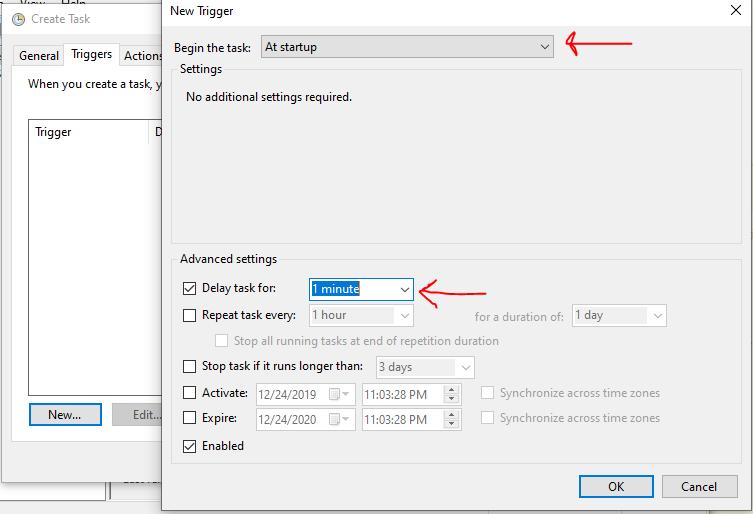
Task: Switch to the General tab
Action: click(39, 56)
